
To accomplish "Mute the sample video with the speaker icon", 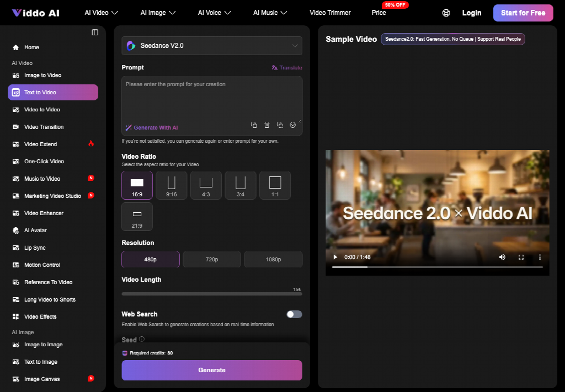I will [502, 257].
